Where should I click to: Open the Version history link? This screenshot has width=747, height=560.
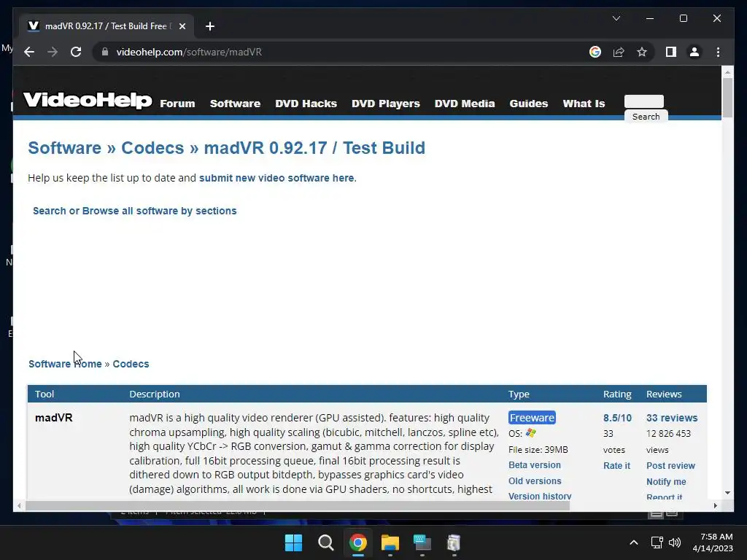[540, 496]
